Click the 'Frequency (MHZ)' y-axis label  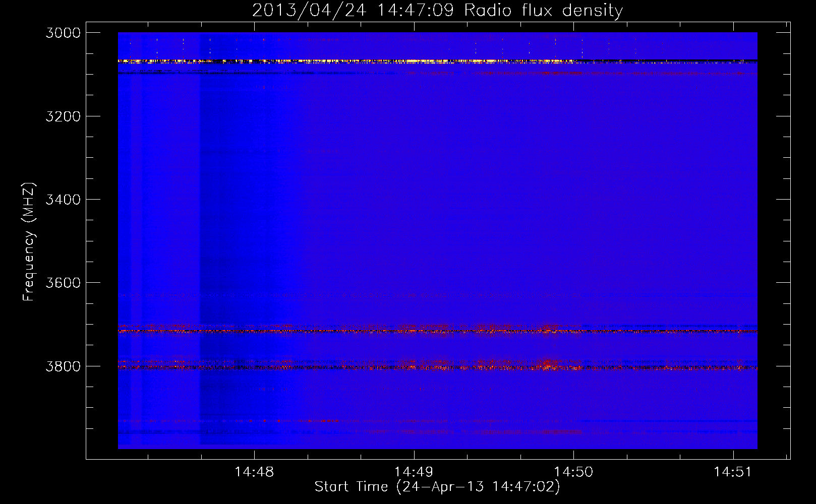click(29, 242)
